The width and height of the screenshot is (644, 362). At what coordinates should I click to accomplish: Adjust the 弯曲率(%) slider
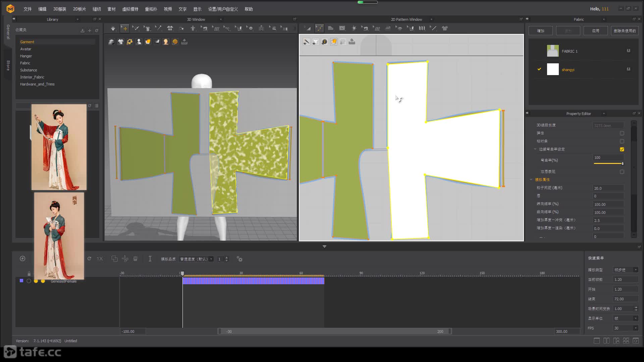point(608,164)
